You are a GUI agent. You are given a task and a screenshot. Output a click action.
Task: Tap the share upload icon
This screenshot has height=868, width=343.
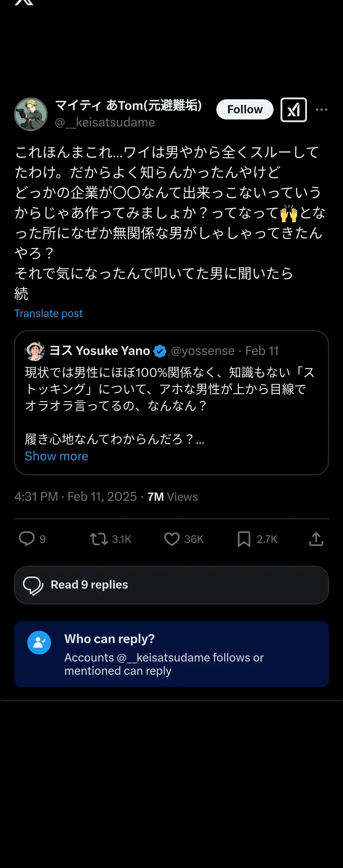point(316,539)
